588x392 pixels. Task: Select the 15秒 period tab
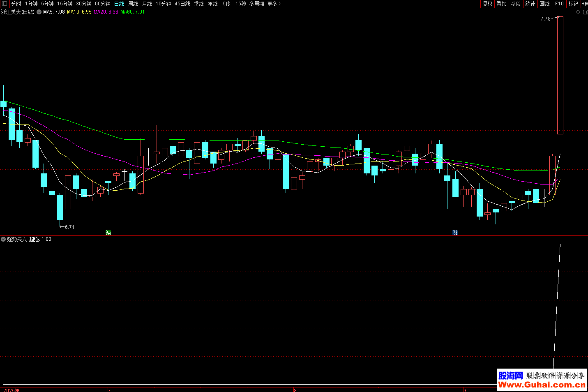(x=240, y=4)
